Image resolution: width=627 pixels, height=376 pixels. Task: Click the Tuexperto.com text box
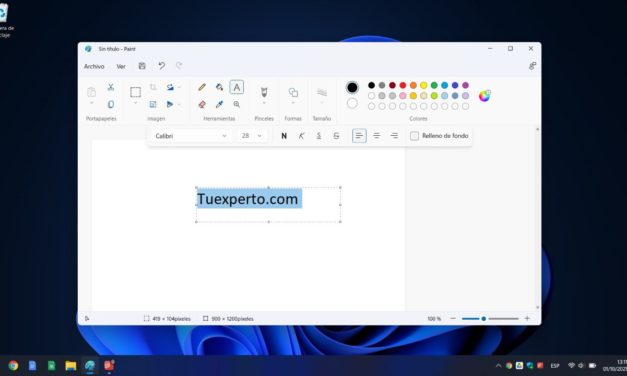coord(268,204)
